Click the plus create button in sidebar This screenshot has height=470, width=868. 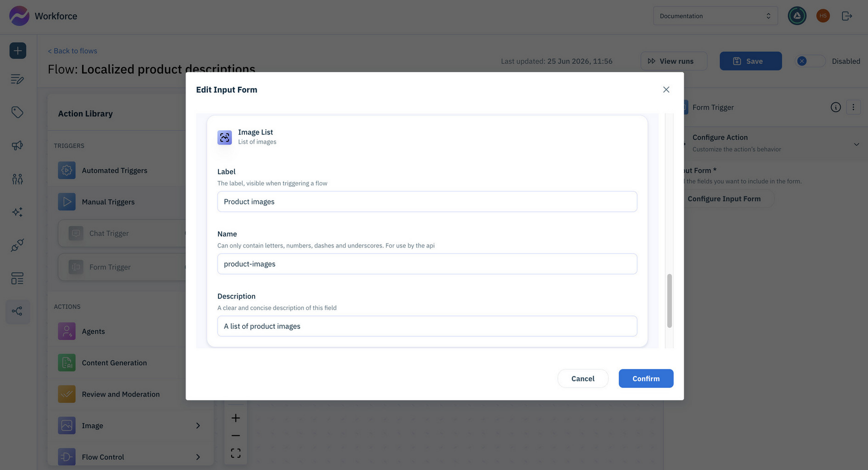(x=18, y=51)
